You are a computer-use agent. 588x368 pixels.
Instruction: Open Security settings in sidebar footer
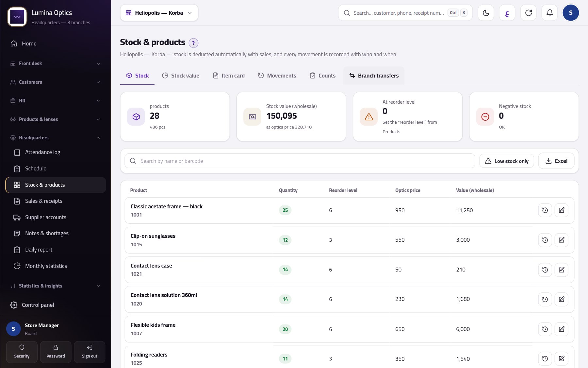[22, 352]
